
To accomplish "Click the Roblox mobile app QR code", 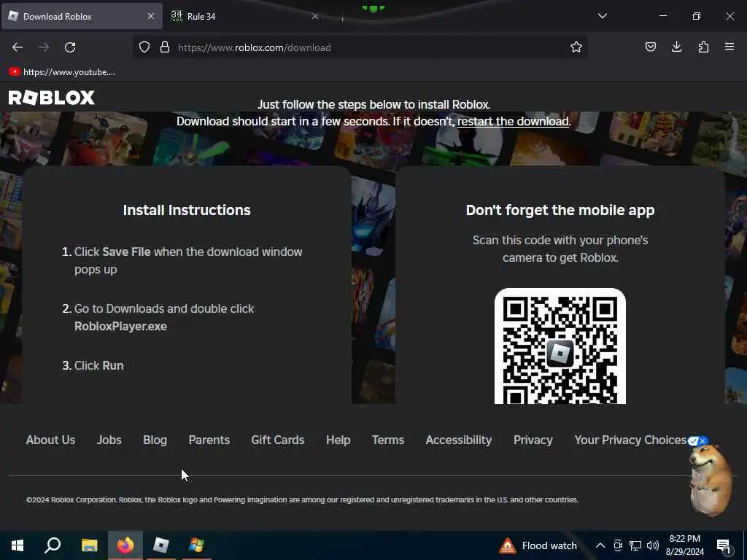I will [x=560, y=346].
